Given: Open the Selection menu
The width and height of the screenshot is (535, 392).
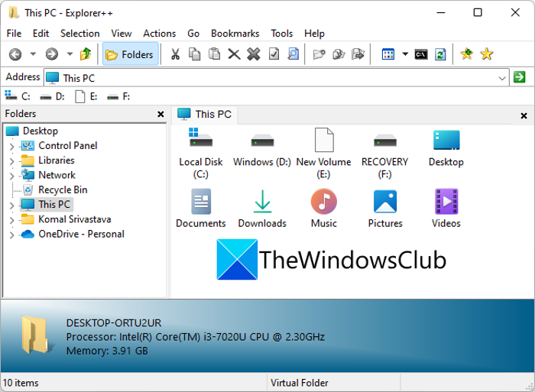Looking at the screenshot, I should pos(80,34).
